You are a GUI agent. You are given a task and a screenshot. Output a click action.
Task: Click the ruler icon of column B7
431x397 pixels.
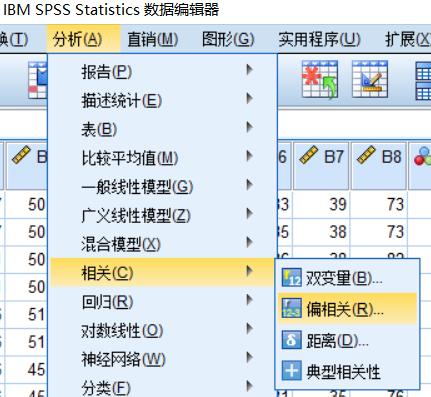pos(309,155)
